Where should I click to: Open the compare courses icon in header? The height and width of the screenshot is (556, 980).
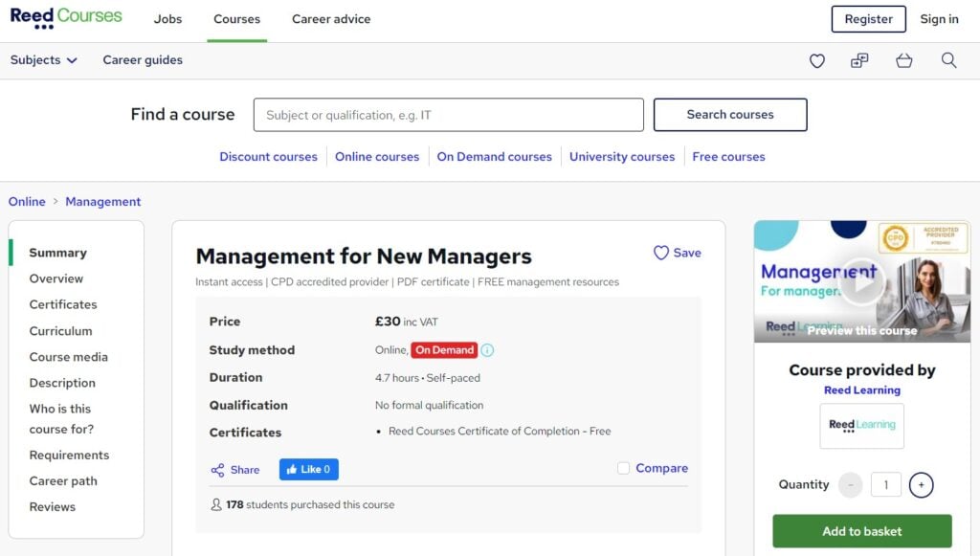point(859,60)
